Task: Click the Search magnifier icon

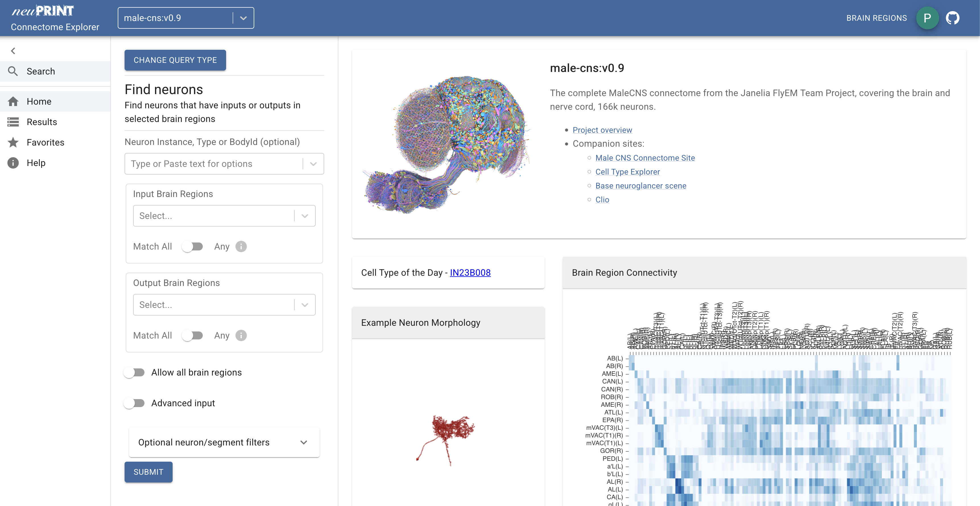Action: [13, 71]
